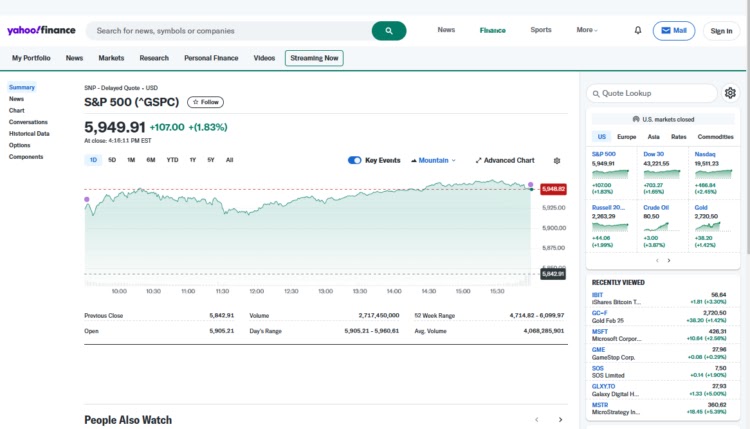Click next arrow in People Also Watch

(x=560, y=419)
